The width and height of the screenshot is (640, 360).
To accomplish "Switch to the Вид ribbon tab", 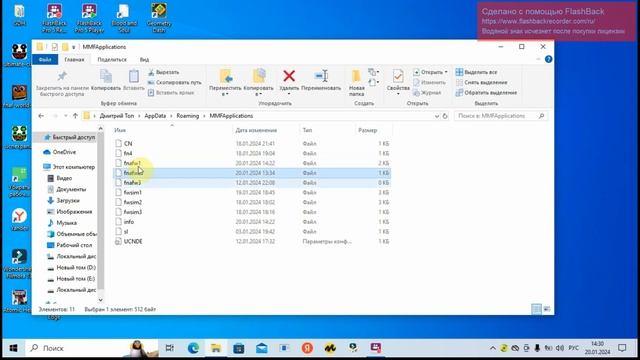I will coord(144,60).
